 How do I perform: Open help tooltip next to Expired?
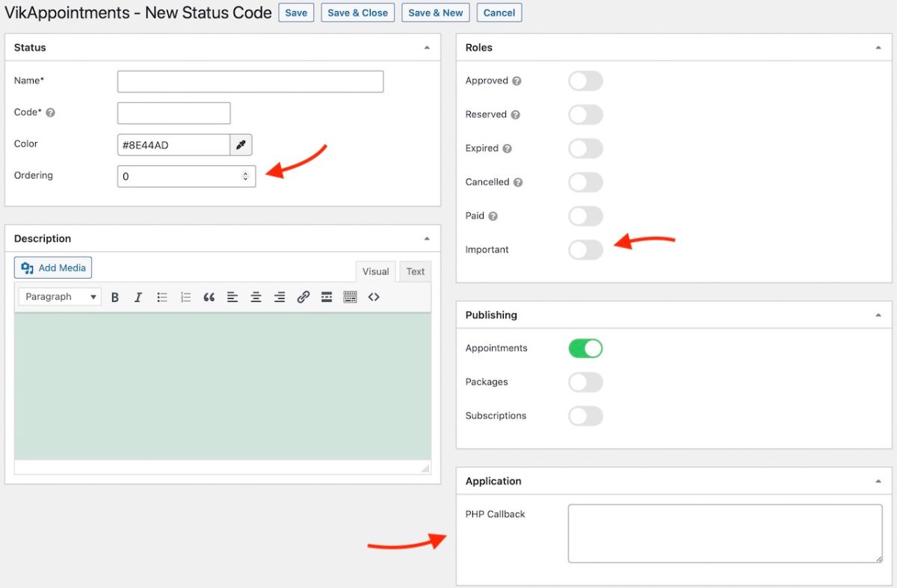point(507,149)
